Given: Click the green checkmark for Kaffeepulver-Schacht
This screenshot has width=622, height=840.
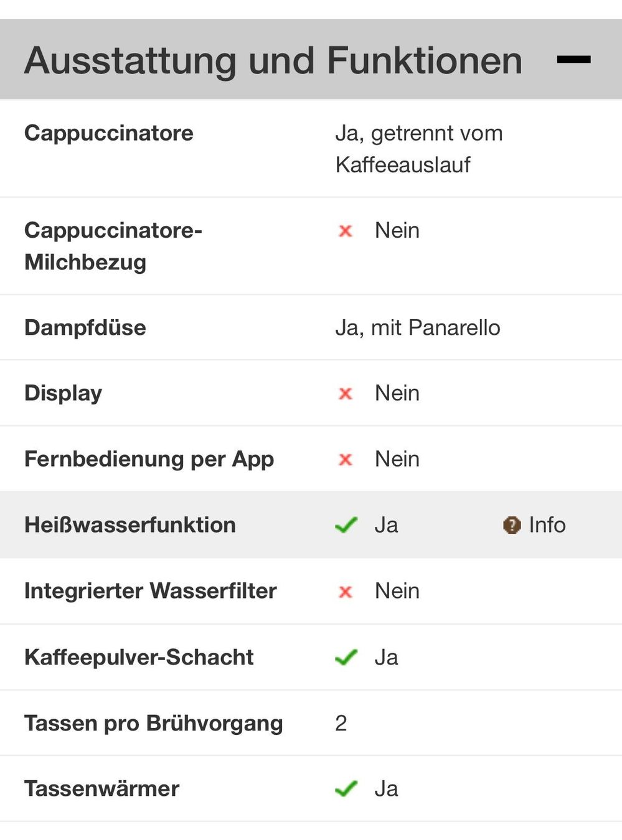Looking at the screenshot, I should [x=346, y=658].
